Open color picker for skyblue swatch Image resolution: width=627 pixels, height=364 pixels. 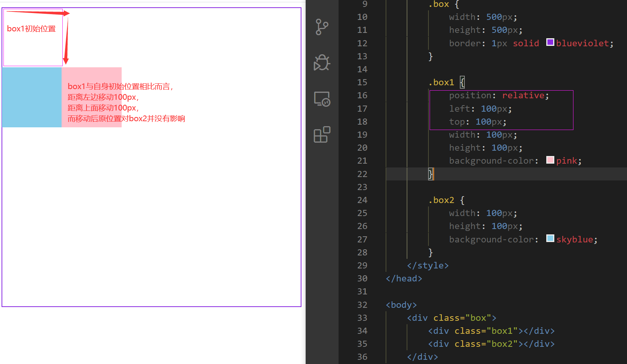[550, 238]
